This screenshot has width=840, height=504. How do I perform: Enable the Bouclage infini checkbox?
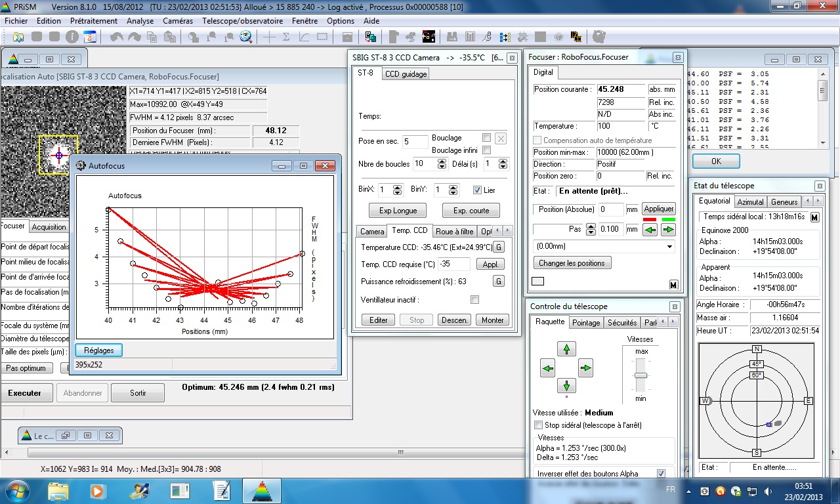point(486,150)
